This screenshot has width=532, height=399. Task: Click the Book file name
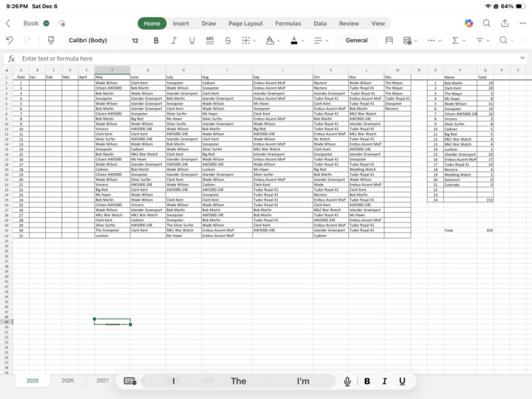tap(31, 23)
